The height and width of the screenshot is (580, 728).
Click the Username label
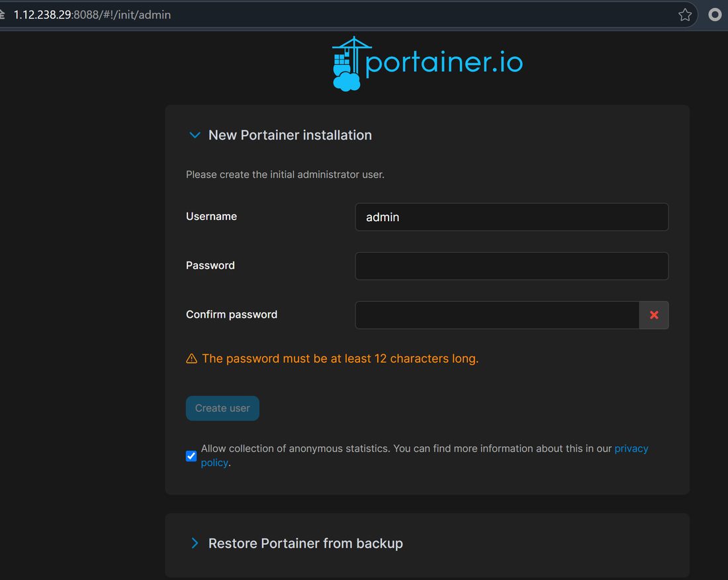tap(211, 217)
